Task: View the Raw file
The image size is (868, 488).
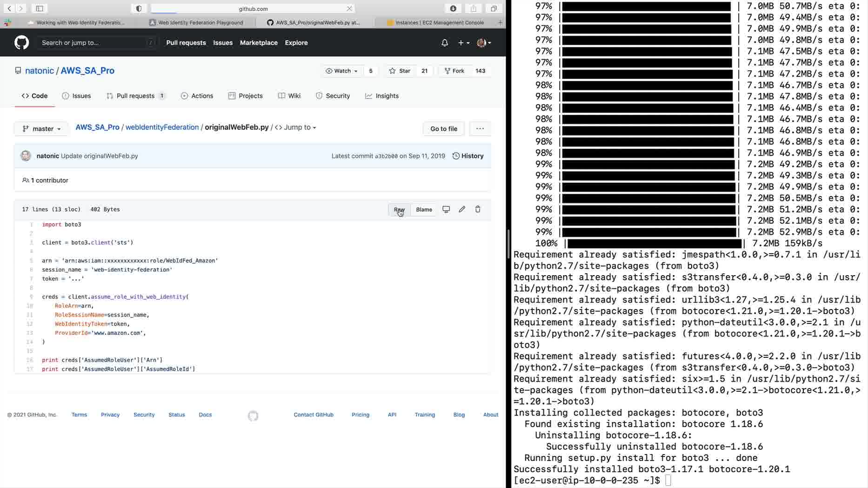Action: pyautogui.click(x=399, y=210)
